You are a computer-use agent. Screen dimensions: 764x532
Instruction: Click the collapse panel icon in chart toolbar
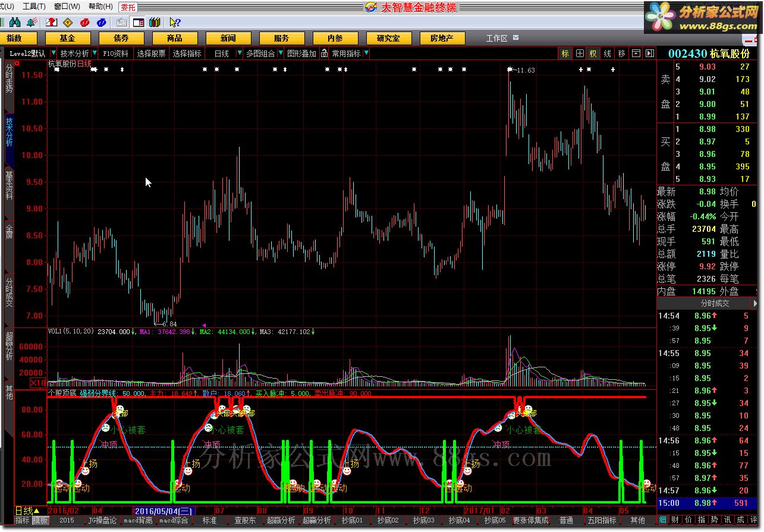pyautogui.click(x=636, y=53)
